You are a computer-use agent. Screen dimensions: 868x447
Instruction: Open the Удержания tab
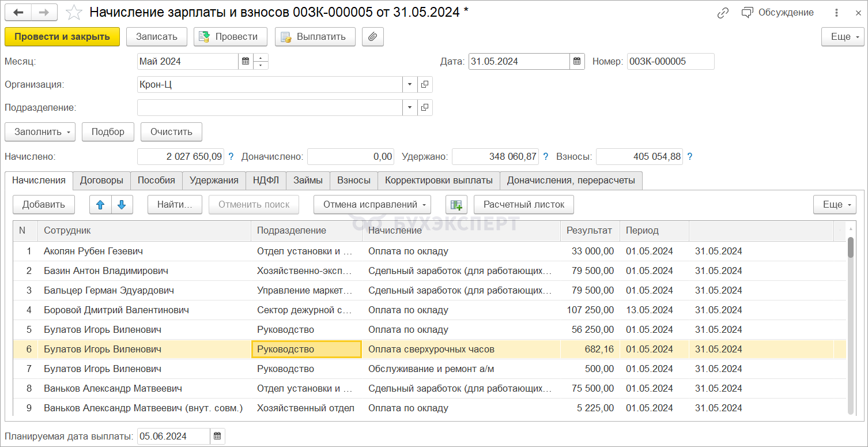click(x=214, y=181)
